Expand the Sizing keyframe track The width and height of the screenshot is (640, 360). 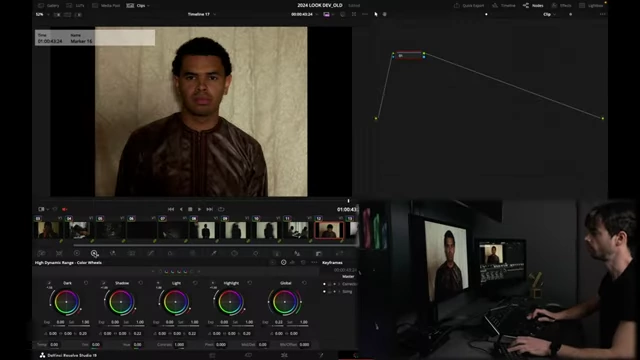point(339,291)
